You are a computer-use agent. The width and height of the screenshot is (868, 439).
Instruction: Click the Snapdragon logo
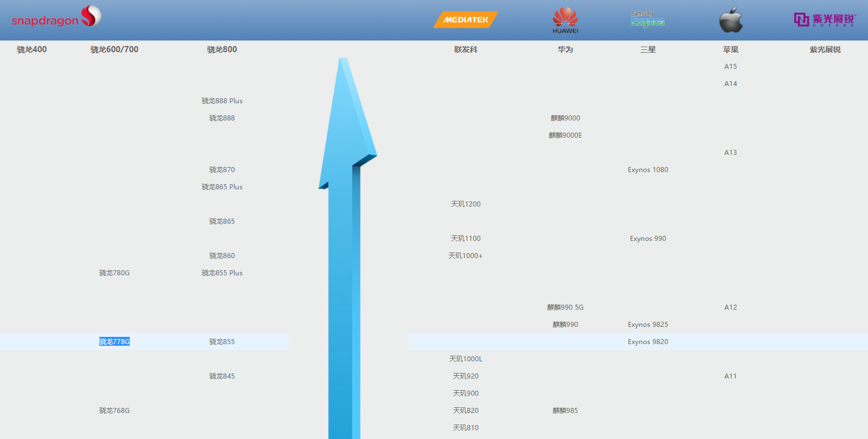click(57, 17)
